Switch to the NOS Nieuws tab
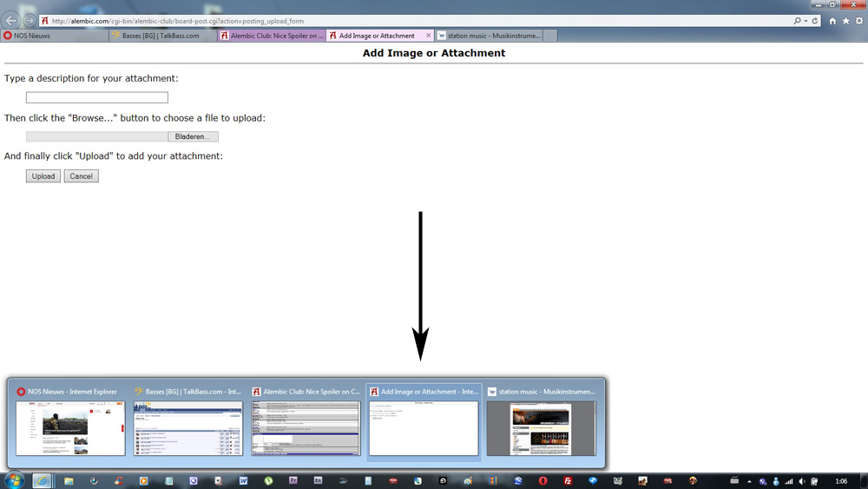 point(54,36)
